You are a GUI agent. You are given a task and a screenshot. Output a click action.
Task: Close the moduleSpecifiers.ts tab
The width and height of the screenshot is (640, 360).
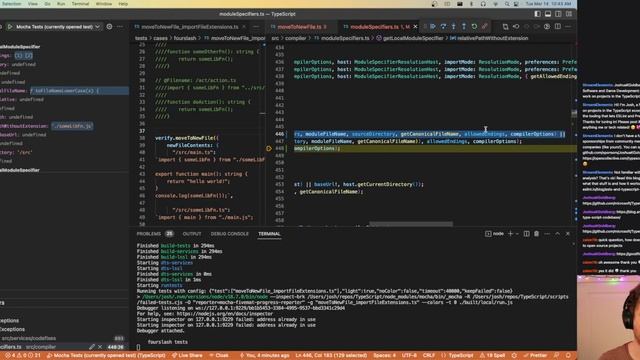tap(416, 27)
